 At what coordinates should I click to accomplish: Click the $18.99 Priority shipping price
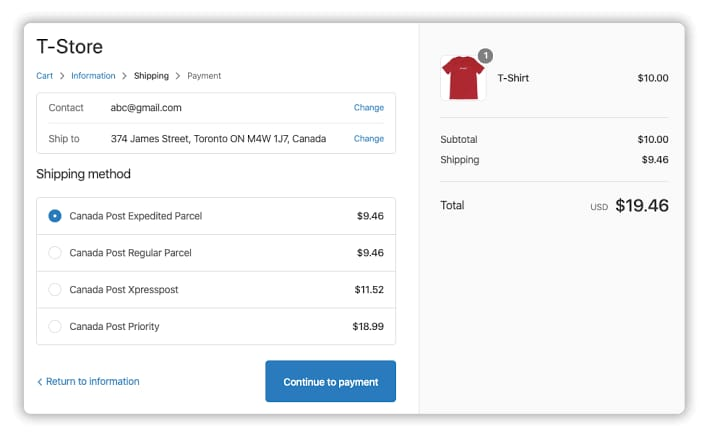(368, 327)
